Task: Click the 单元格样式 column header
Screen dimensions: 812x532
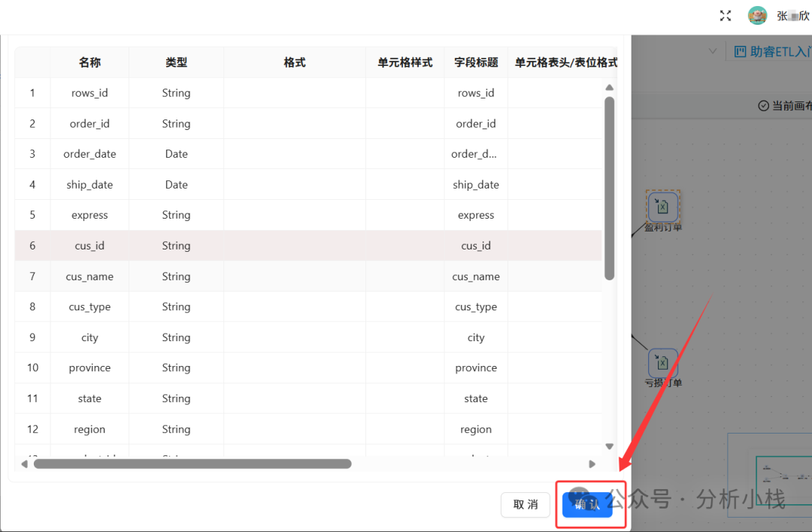Action: (x=405, y=62)
